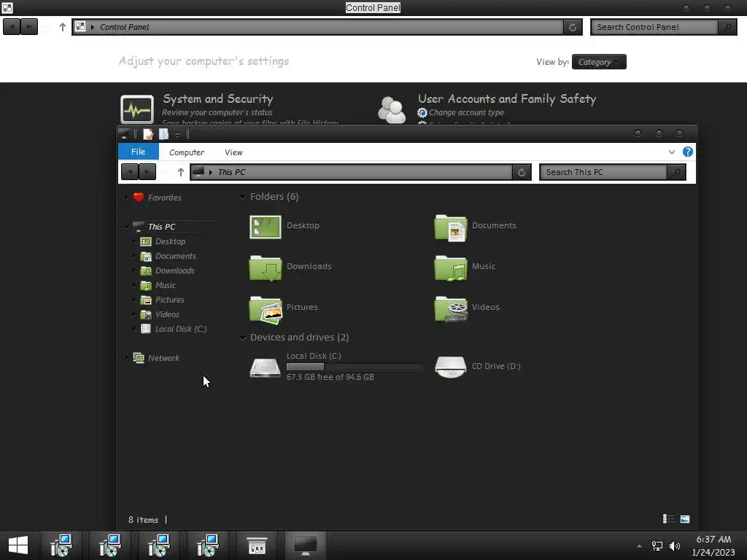Open the View ribbon tab
747x560 pixels.
(x=234, y=152)
